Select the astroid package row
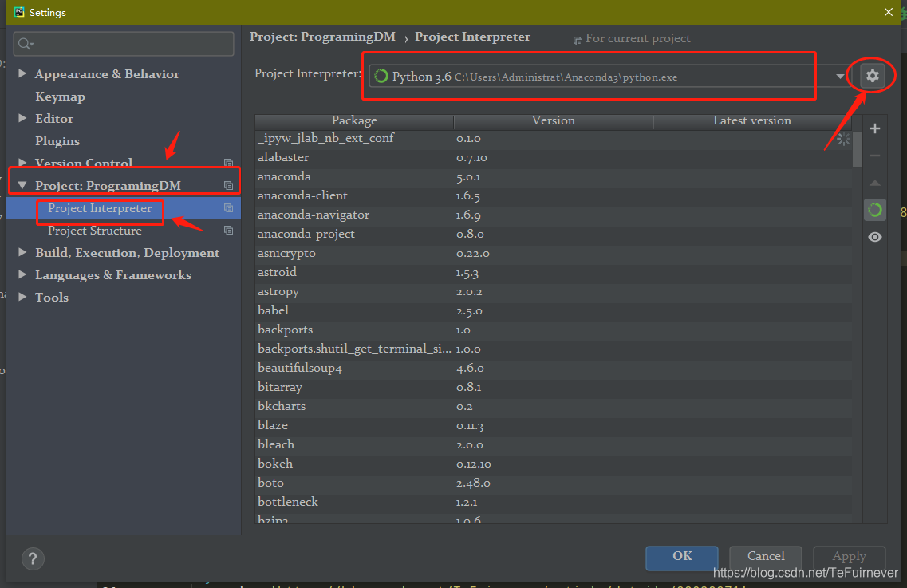This screenshot has width=907, height=588. click(x=553, y=272)
